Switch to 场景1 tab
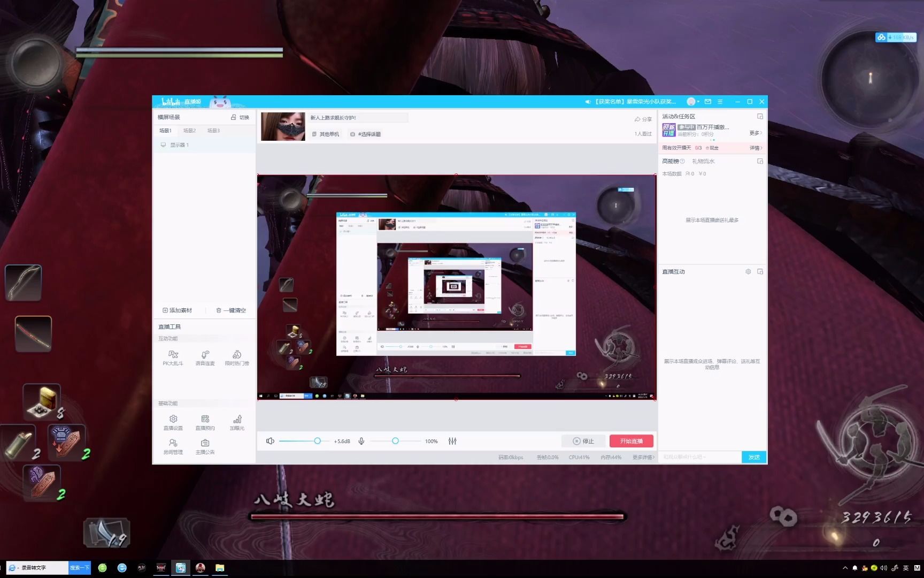 pos(165,131)
